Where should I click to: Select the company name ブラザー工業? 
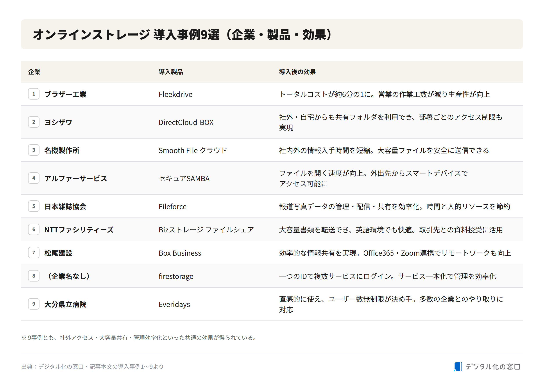point(65,94)
